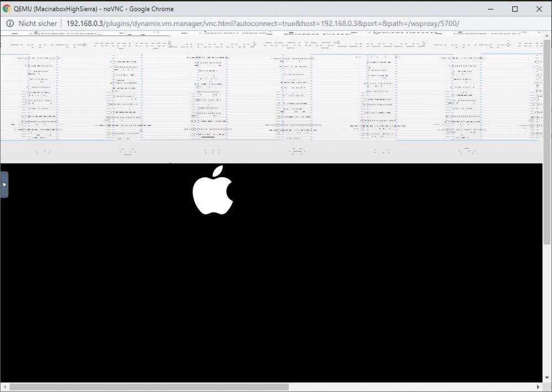This screenshot has width=552, height=392.
Task: Click the horizontal scrollbar left arrow
Action: pos(4,386)
